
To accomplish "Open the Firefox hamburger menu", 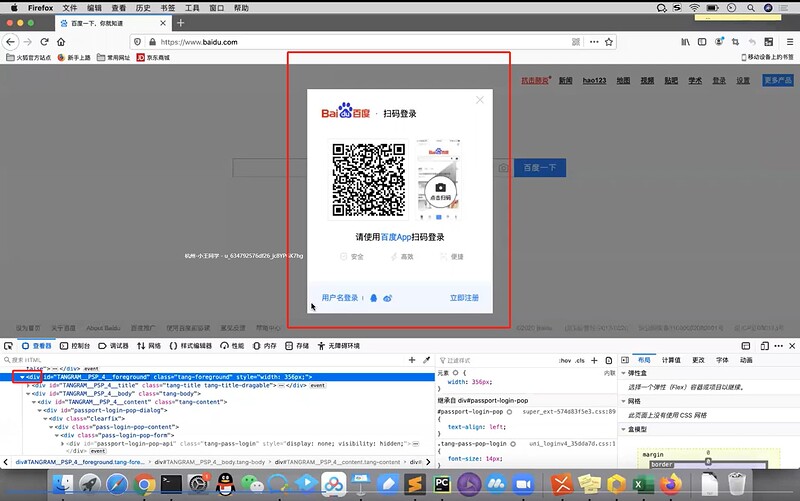I will point(790,42).
